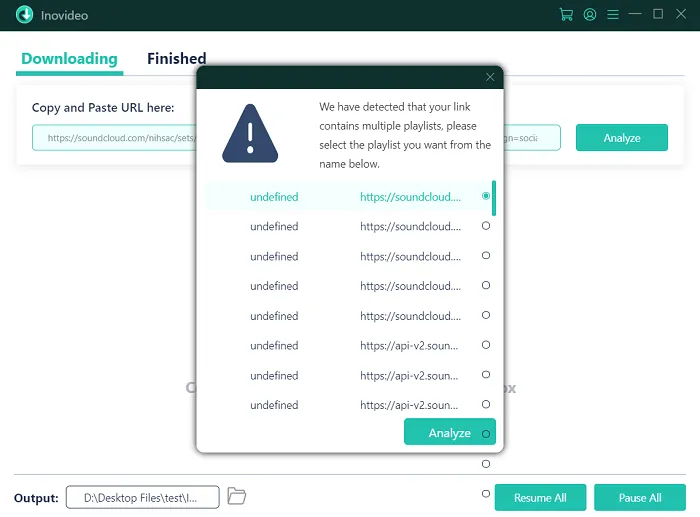Click the user account icon
Screen dimensions: 700x517
pyautogui.click(x=590, y=15)
